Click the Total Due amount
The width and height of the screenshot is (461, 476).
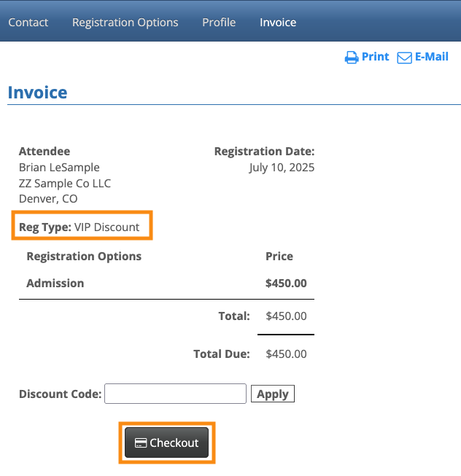286,354
